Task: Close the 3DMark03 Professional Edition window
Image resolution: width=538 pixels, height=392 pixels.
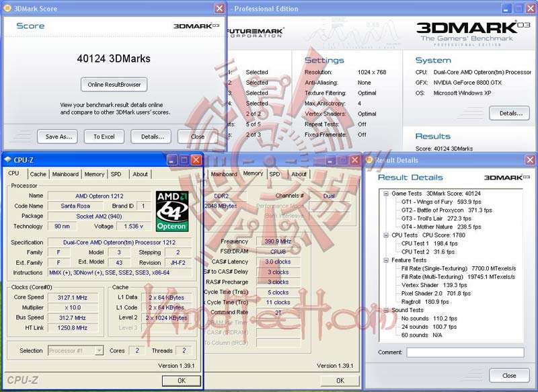Action: point(531,9)
